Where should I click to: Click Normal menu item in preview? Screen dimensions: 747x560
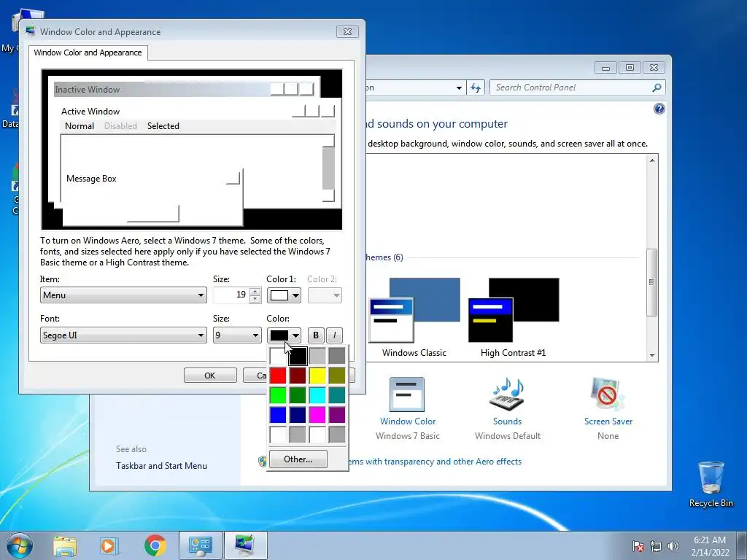point(79,126)
